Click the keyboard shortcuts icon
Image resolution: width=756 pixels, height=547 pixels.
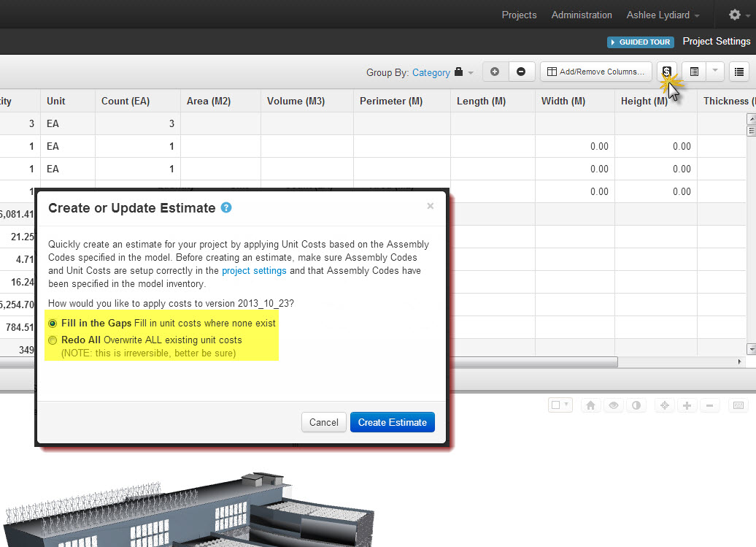(x=738, y=405)
